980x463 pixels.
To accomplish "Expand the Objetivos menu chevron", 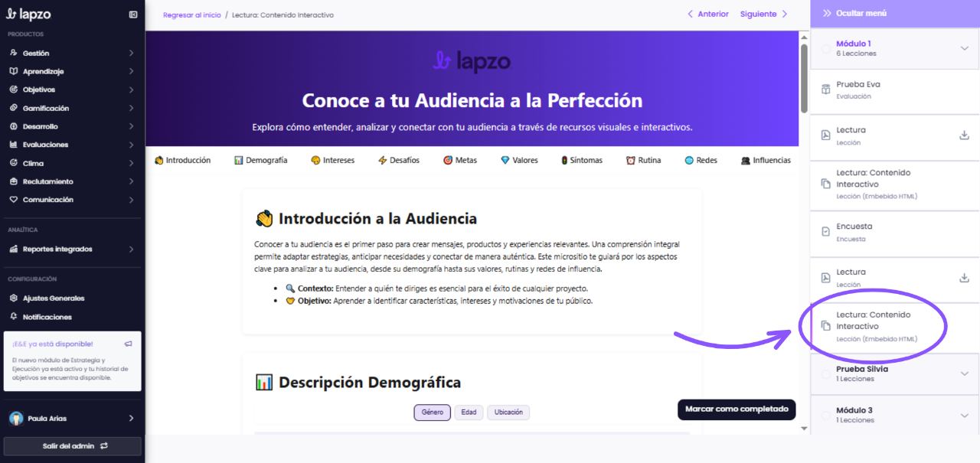I will pyautogui.click(x=131, y=90).
